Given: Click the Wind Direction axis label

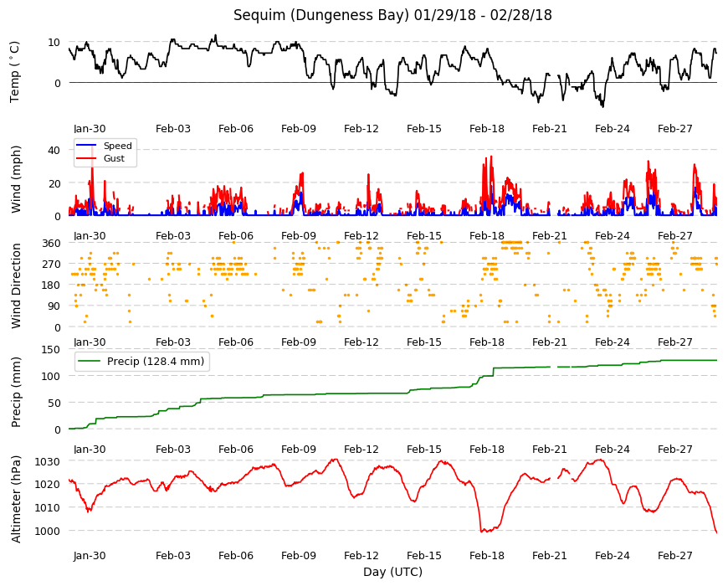Looking at the screenshot, I should (16, 285).
